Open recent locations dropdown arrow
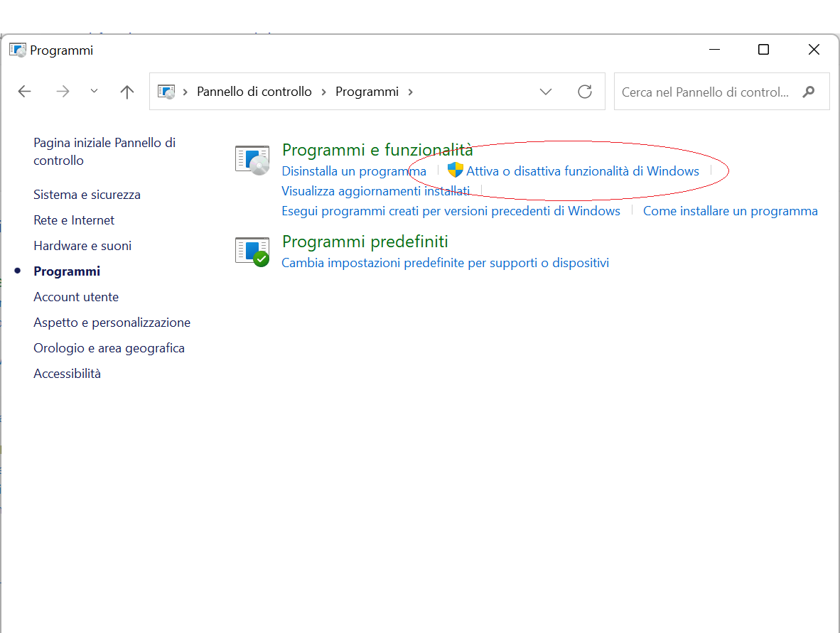Viewport: 840px width, 633px height. tap(95, 91)
